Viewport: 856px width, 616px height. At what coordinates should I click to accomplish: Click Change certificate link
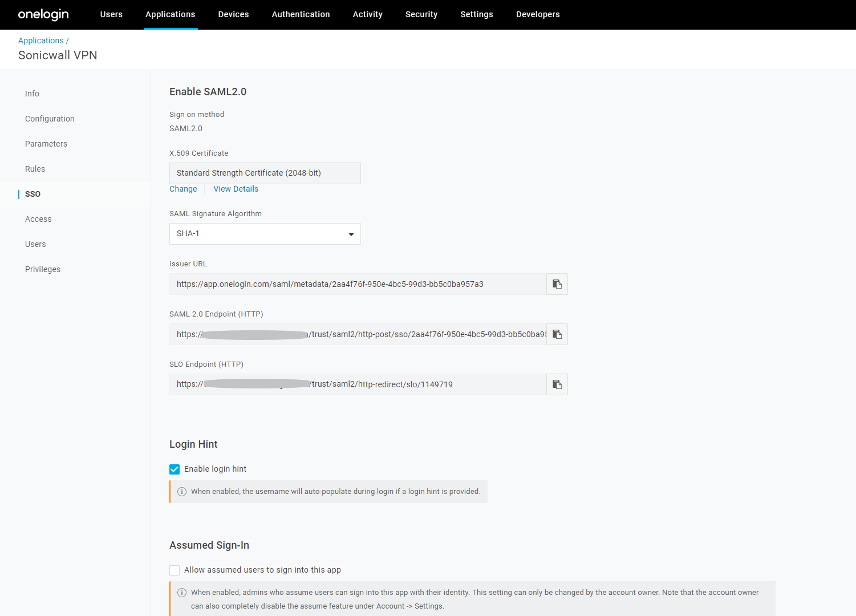tap(183, 189)
